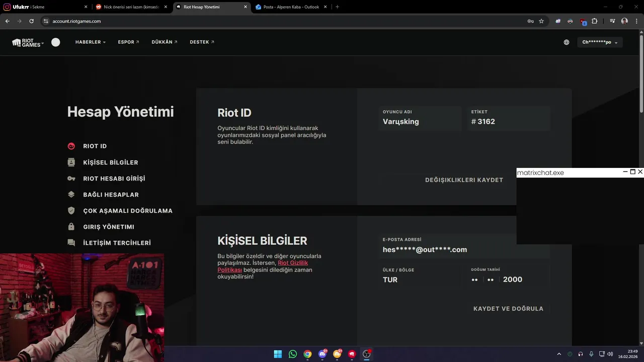Click the volume speaker icon in tray
The height and width of the screenshot is (362, 644).
[x=610, y=354]
